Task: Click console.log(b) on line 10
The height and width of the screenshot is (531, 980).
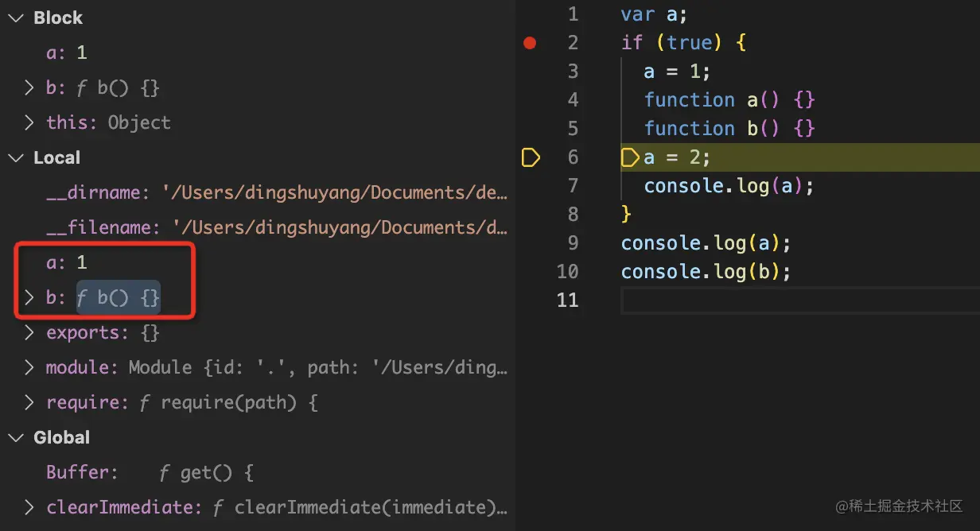Action: (x=706, y=272)
